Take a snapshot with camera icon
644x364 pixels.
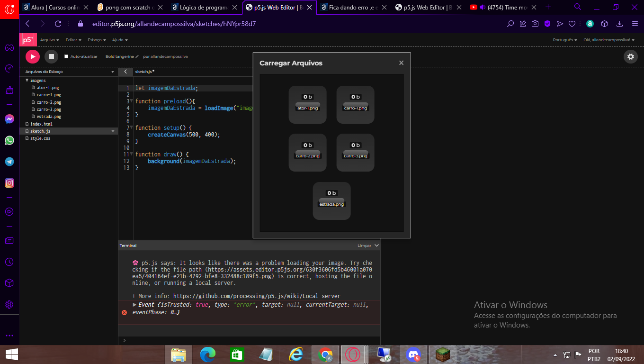pos(535,24)
